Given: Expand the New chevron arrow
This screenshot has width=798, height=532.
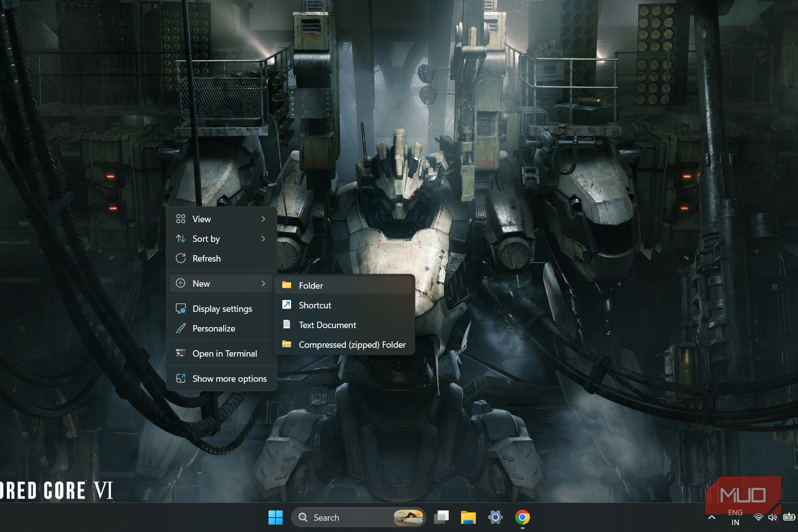Looking at the screenshot, I should (x=264, y=284).
